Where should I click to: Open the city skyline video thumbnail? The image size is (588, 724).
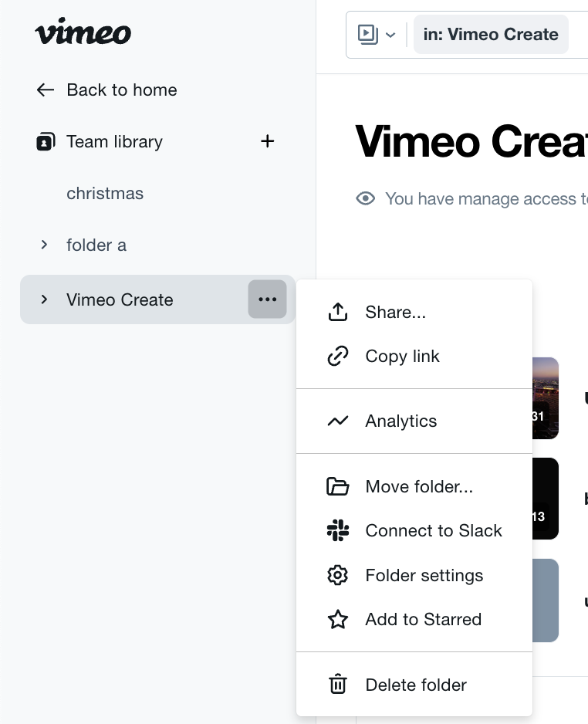click(546, 398)
